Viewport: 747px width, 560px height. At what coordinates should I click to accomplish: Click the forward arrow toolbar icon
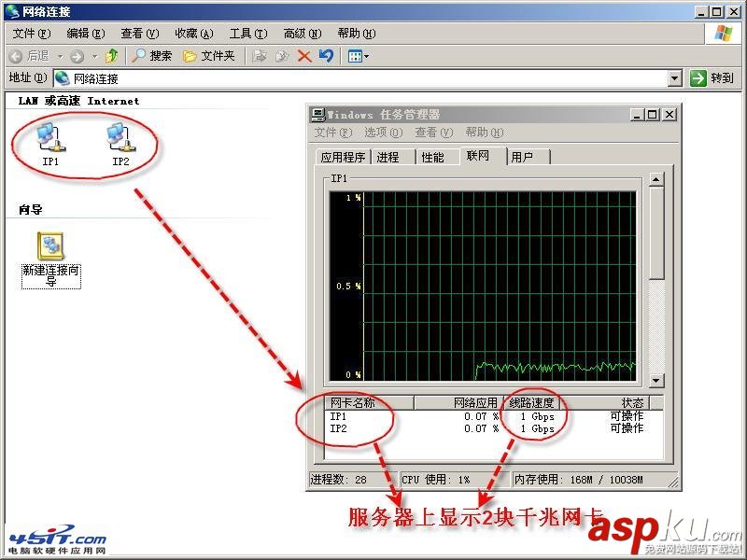pos(77,57)
